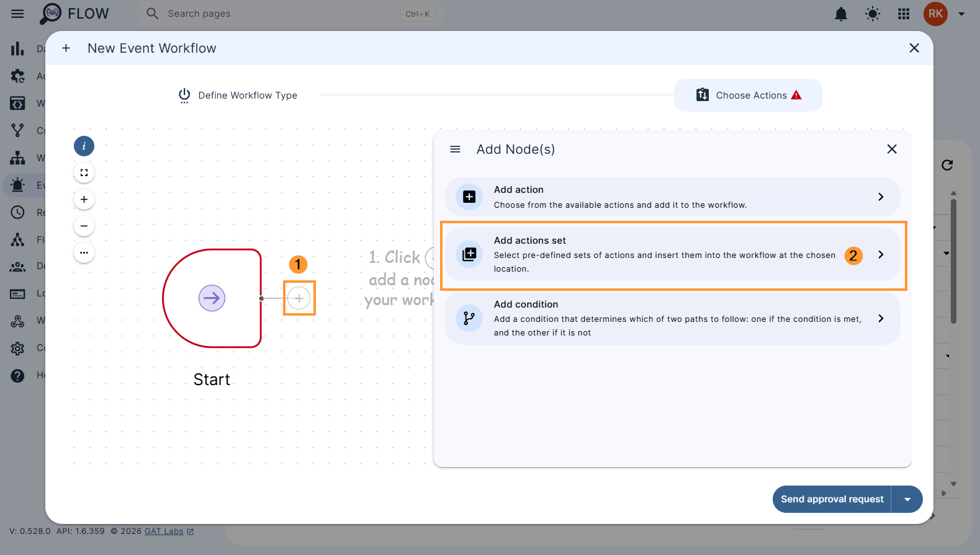This screenshot has height=555, width=980.
Task: Open the Add Node(s) panel menu icon
Action: pyautogui.click(x=455, y=149)
